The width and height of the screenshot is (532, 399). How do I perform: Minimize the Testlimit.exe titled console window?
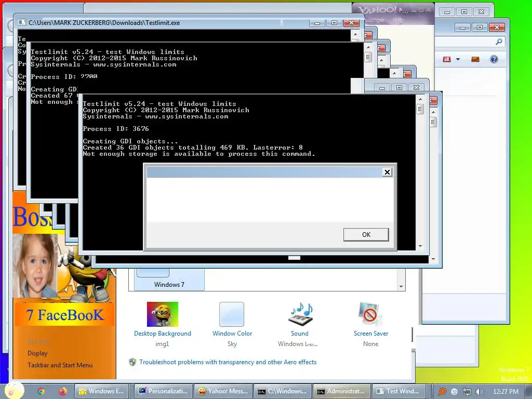[x=317, y=23]
